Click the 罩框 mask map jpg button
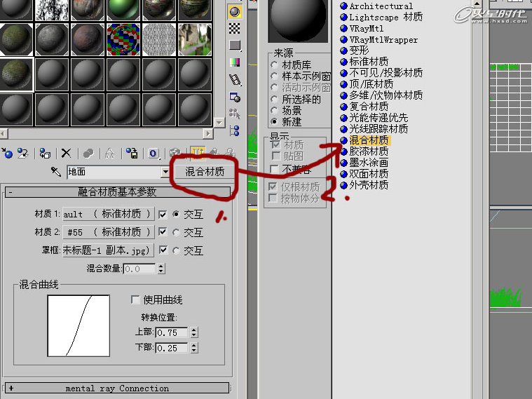532x399 pixels. point(108,250)
